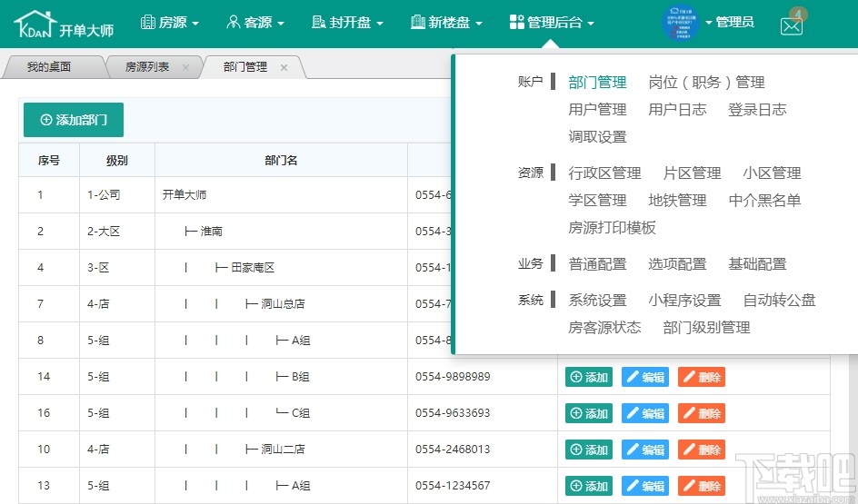Open 部门级别管理 menu entry
Viewport: 858px width, 504px height.
pos(706,328)
